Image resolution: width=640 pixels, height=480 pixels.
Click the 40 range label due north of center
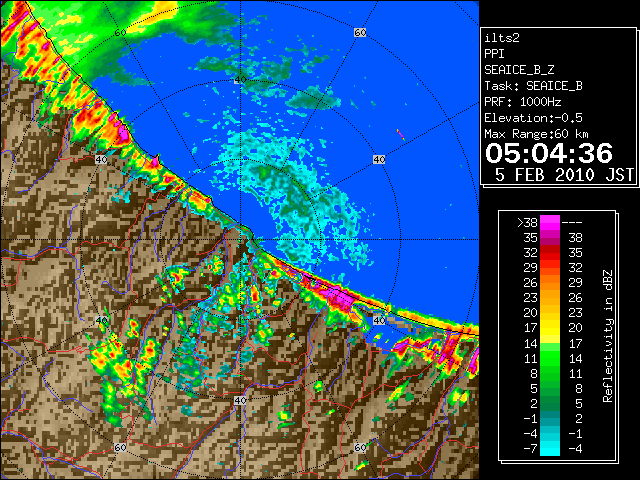tap(240, 80)
